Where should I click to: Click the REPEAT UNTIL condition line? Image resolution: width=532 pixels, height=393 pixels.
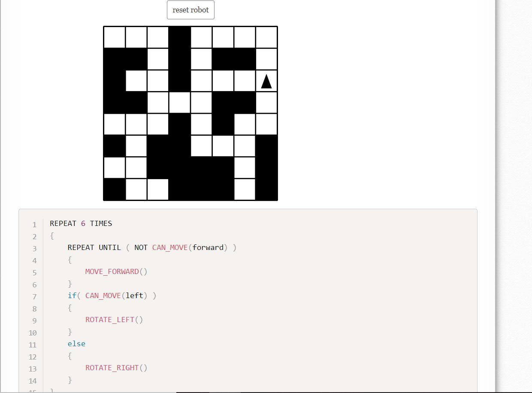[152, 247]
